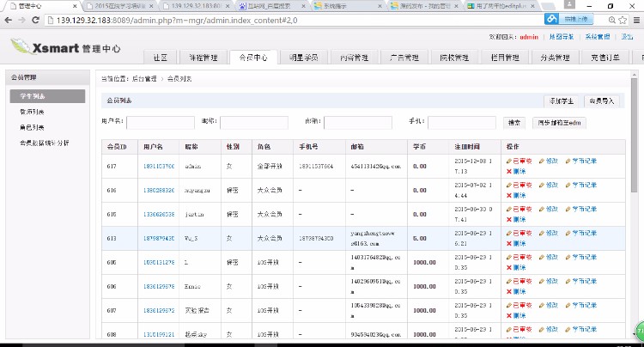Click the pencil icon beside 学币记录 in row 617
This screenshot has width=644, height=347.
point(568,161)
